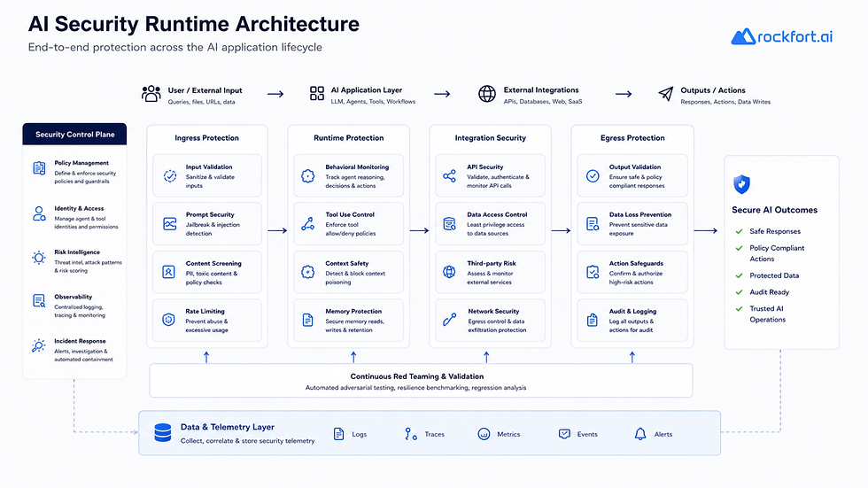Click the Ingress Protection heading
Image resolution: width=868 pixels, height=488 pixels.
[x=207, y=138]
